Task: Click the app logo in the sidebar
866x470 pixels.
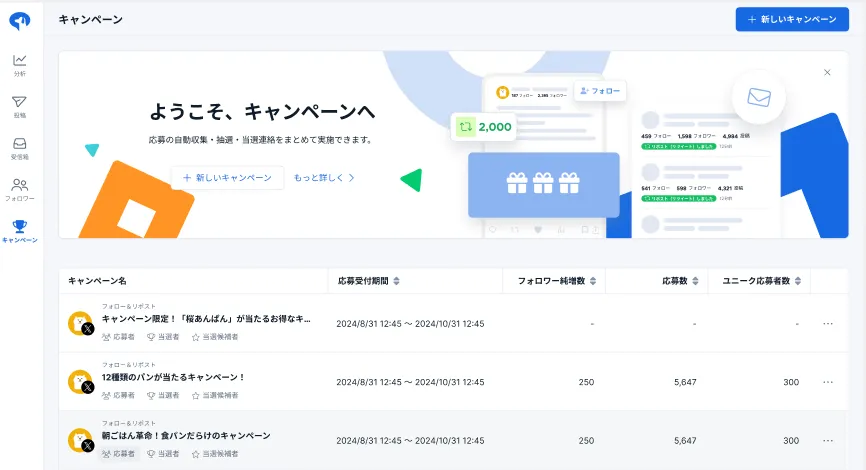Action: point(20,21)
